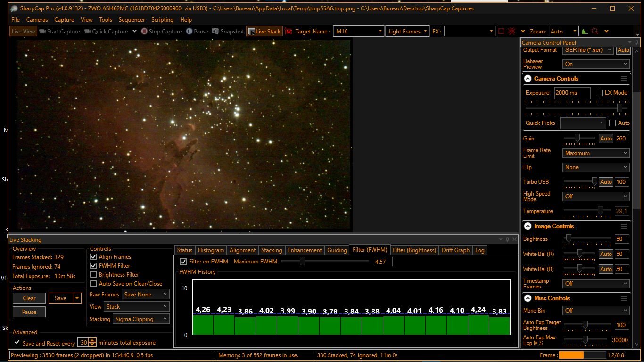This screenshot has width=644, height=362.
Task: Open the Sequencer menu
Action: tap(132, 20)
